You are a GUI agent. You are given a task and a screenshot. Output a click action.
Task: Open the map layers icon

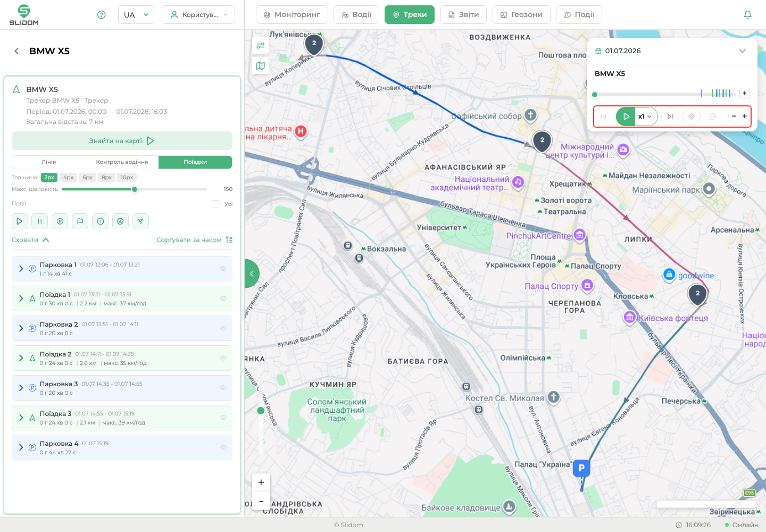point(261,66)
